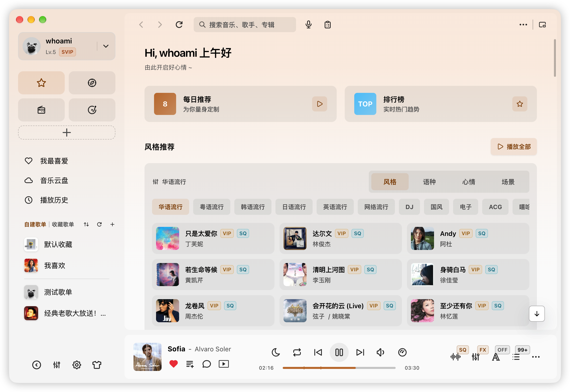Toggle repeat loop mode
The width and height of the screenshot is (570, 392).
click(x=297, y=352)
